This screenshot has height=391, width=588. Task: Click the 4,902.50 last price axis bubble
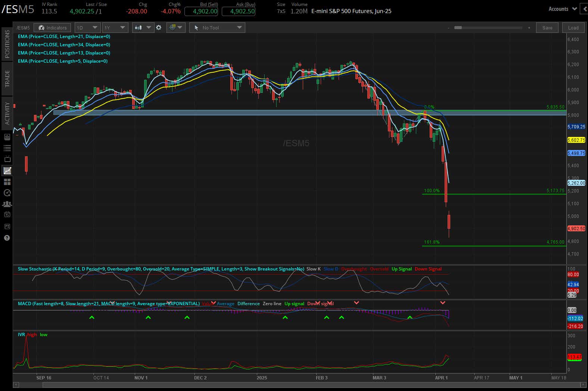click(576, 229)
